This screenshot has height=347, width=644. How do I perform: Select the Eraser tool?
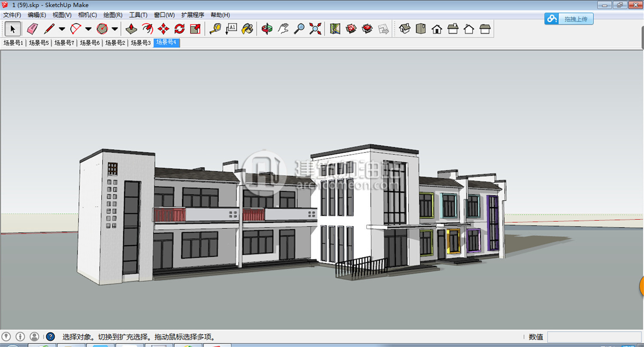[33, 29]
